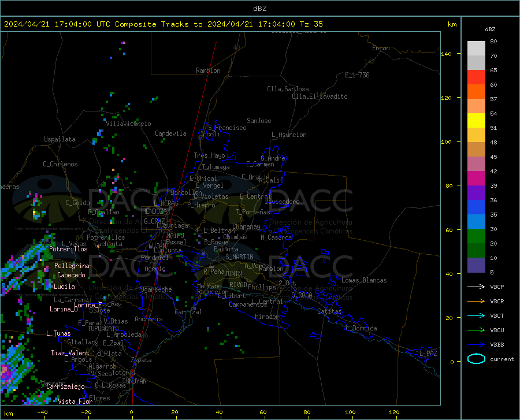Click the Divisadero map label
This screenshot has height=420, width=520.
coord(282,202)
